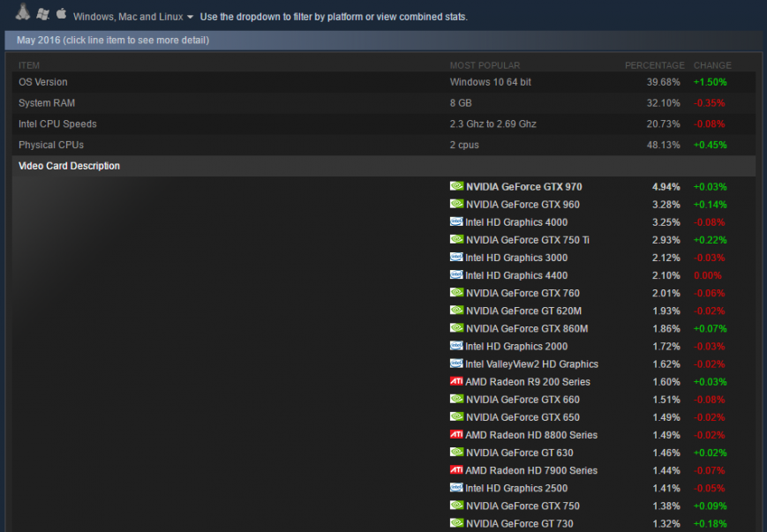Click the AMD Radeon HD 8800 Series name
Image resolution: width=767 pixels, height=532 pixels.
pos(531,435)
